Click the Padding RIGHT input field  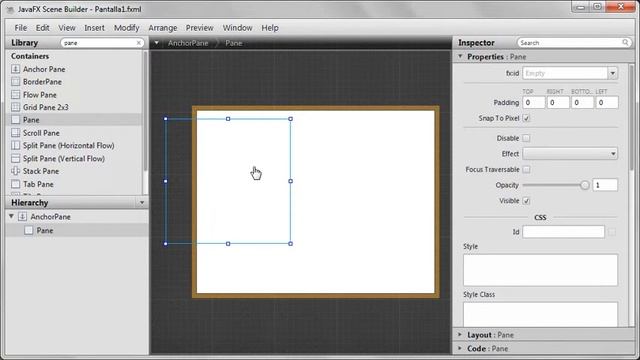[558, 102]
